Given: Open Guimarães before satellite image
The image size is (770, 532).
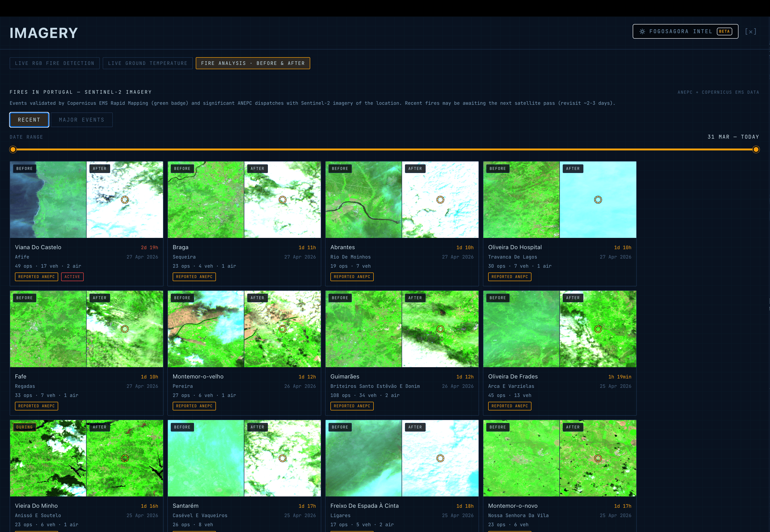Looking at the screenshot, I should click(364, 329).
